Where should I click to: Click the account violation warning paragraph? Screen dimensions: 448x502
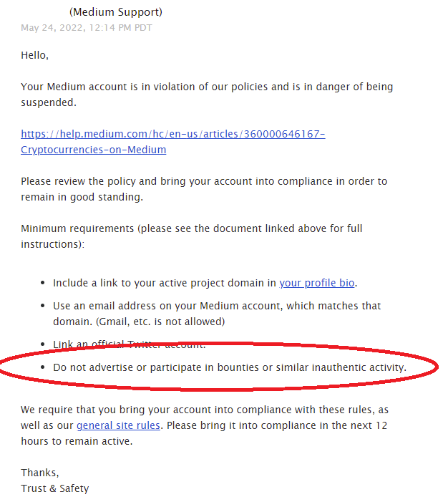(x=207, y=95)
